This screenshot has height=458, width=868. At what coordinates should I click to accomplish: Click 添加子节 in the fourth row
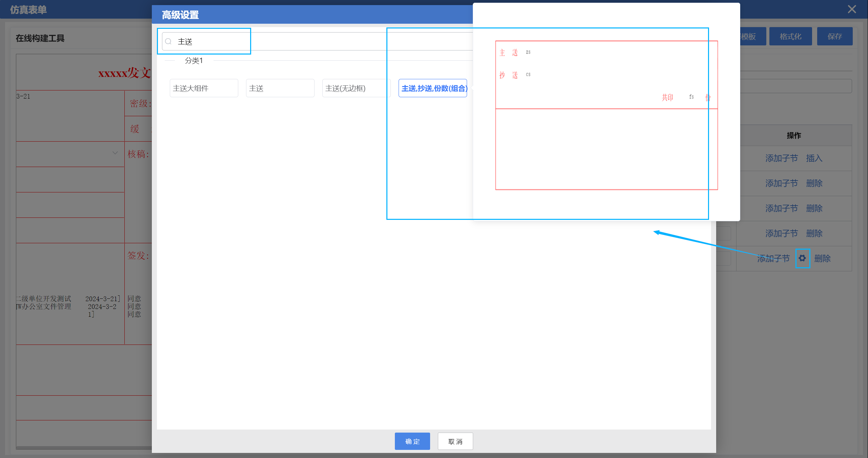pos(781,233)
